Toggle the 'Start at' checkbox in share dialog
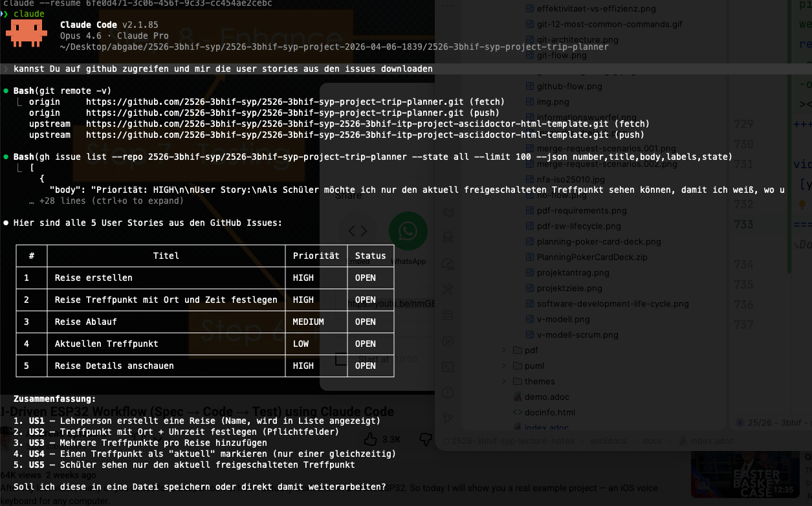This screenshot has width=812, height=506. pos(341,359)
